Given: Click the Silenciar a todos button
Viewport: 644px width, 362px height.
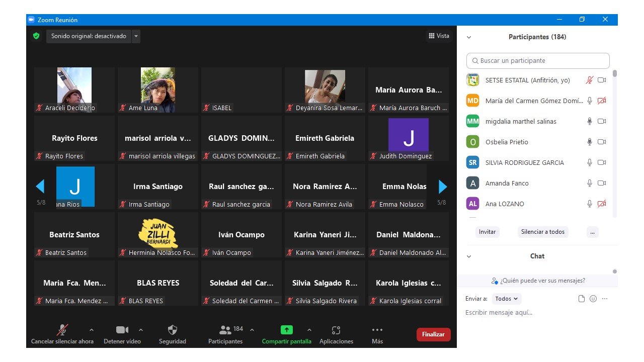Looking at the screenshot, I should tap(542, 232).
